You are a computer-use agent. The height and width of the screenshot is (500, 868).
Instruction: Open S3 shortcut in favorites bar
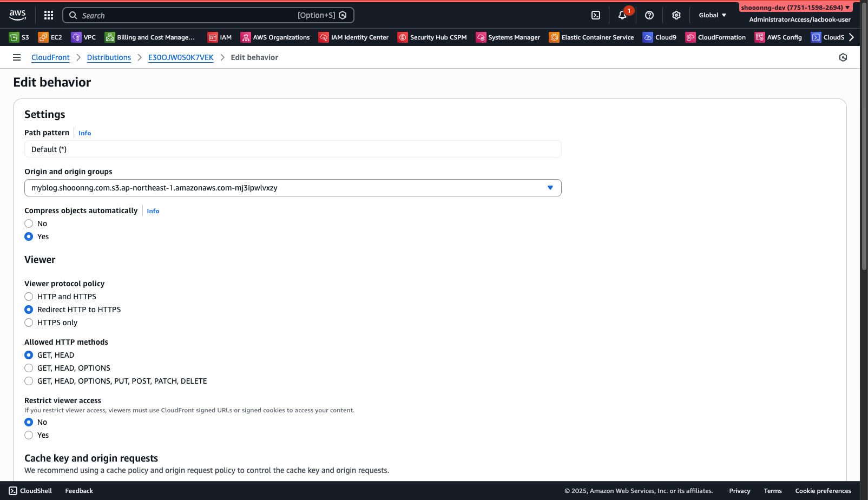(x=19, y=37)
